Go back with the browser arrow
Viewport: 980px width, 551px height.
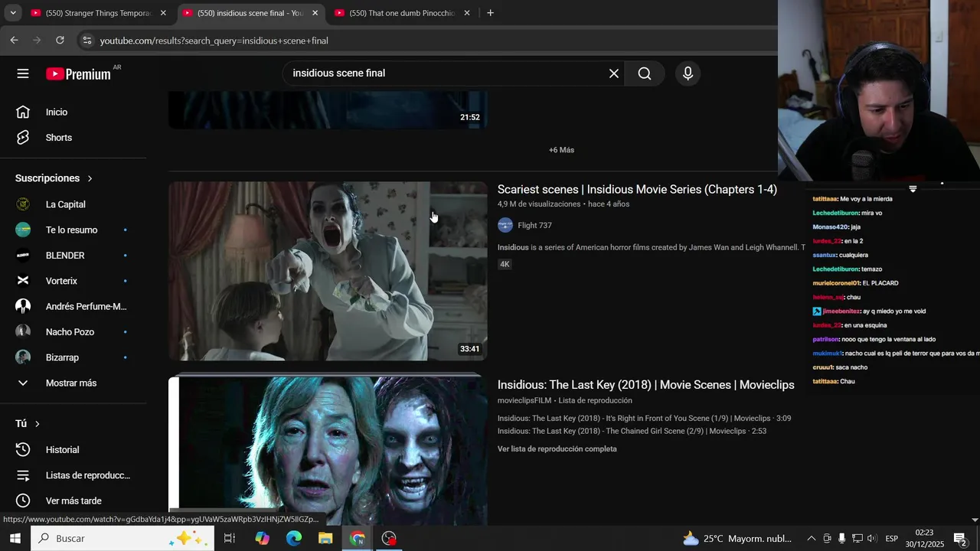(x=14, y=41)
